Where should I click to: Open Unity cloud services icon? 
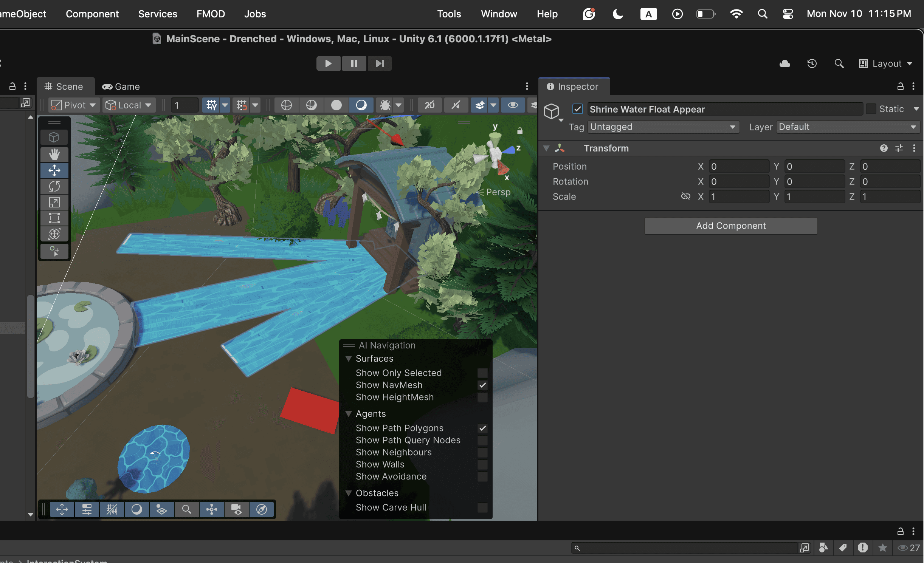pyautogui.click(x=785, y=63)
